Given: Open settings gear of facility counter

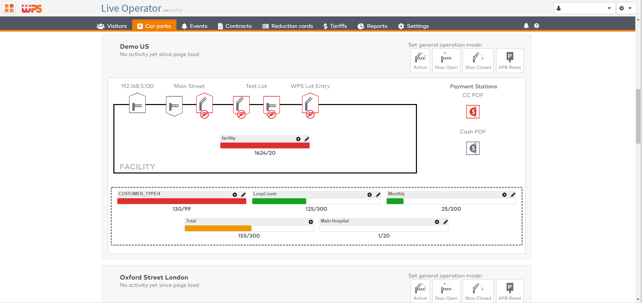Looking at the screenshot, I should 298,139.
